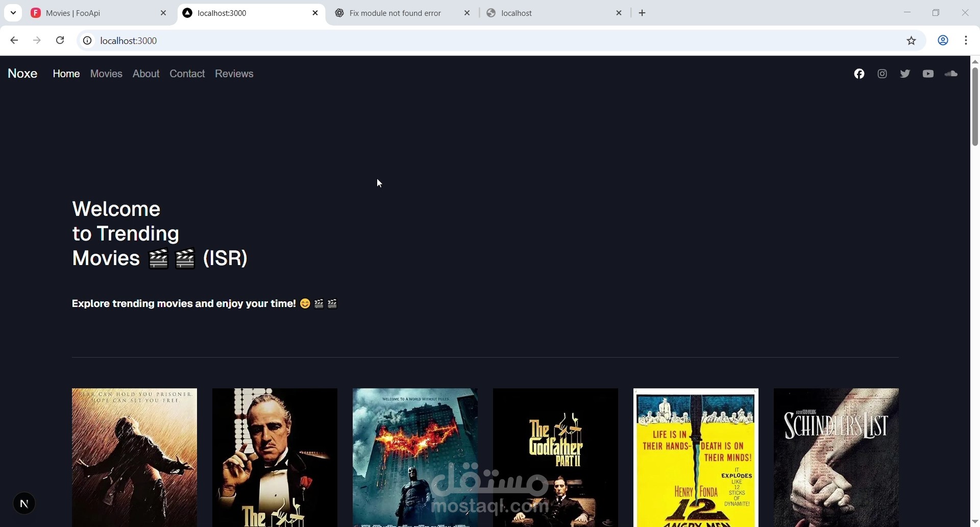Go to the Home nav link
This screenshot has height=527, width=980.
pos(66,74)
